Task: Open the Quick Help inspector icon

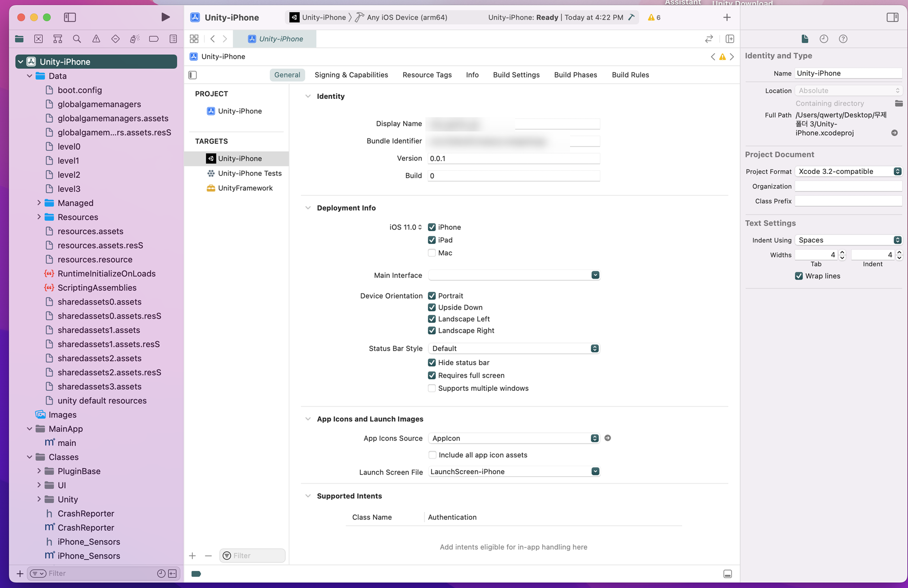Action: [x=843, y=39]
